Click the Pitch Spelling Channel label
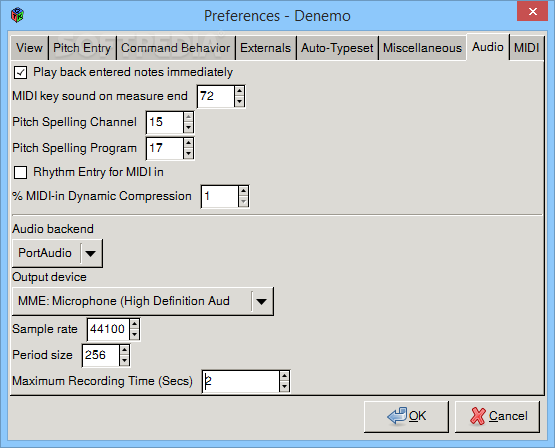The image size is (555, 448). tap(75, 122)
